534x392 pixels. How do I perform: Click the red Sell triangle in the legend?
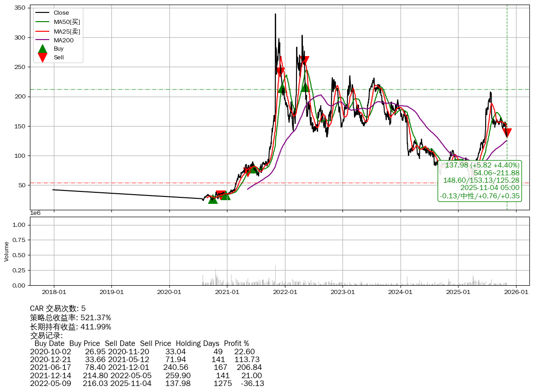(x=42, y=58)
